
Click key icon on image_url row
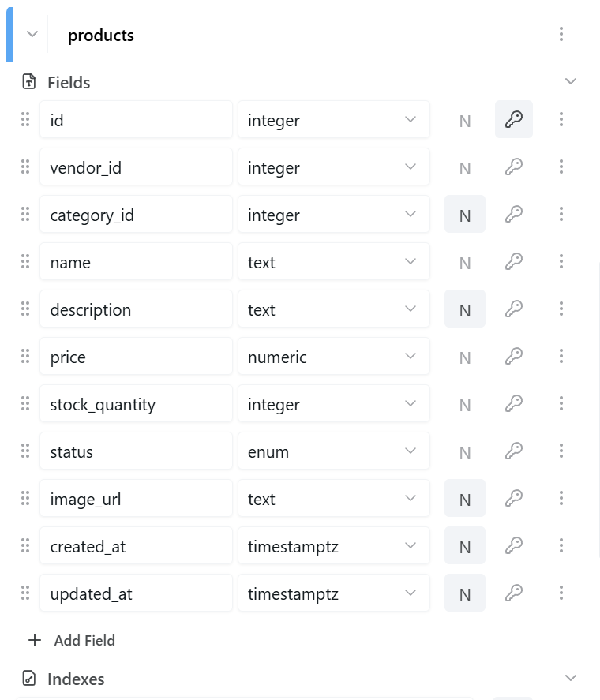coord(514,498)
